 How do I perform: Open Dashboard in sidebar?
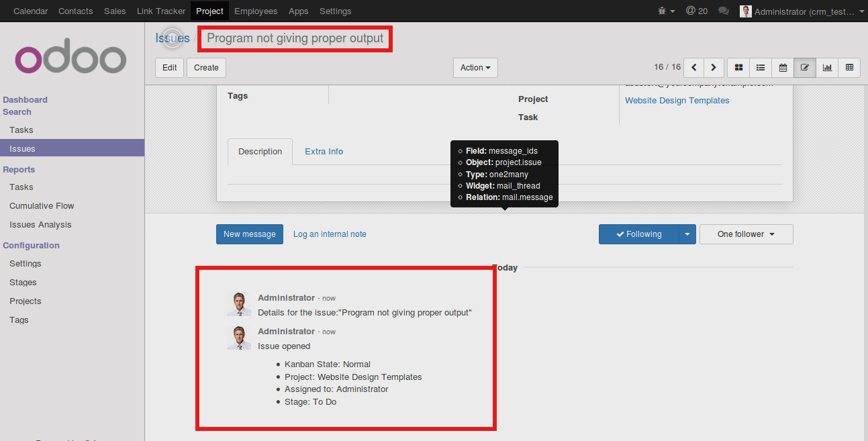click(x=25, y=100)
